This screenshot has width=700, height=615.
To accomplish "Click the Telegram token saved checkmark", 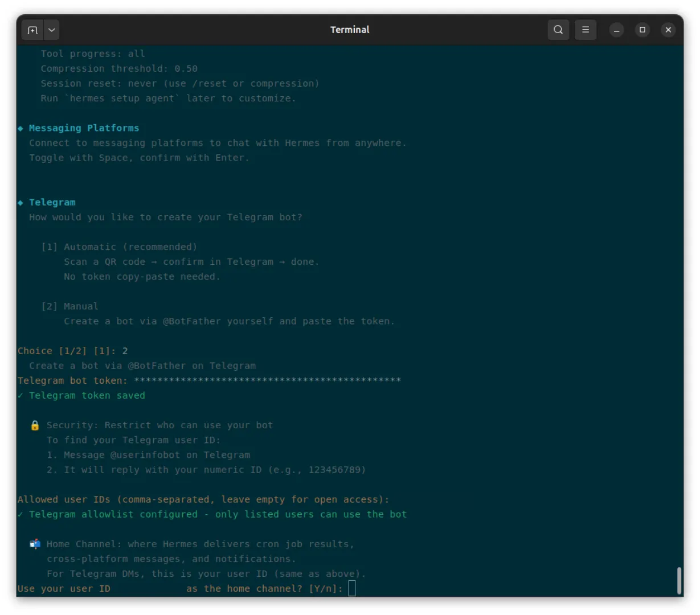I will click(x=21, y=395).
